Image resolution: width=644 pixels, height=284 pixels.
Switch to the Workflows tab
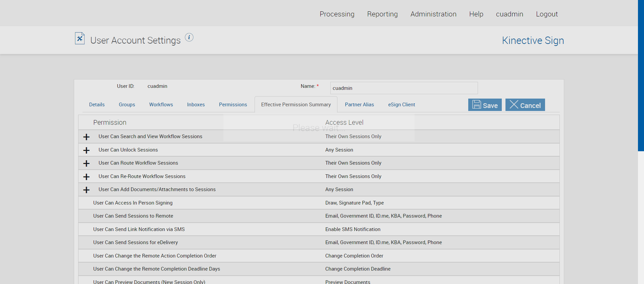pyautogui.click(x=161, y=105)
